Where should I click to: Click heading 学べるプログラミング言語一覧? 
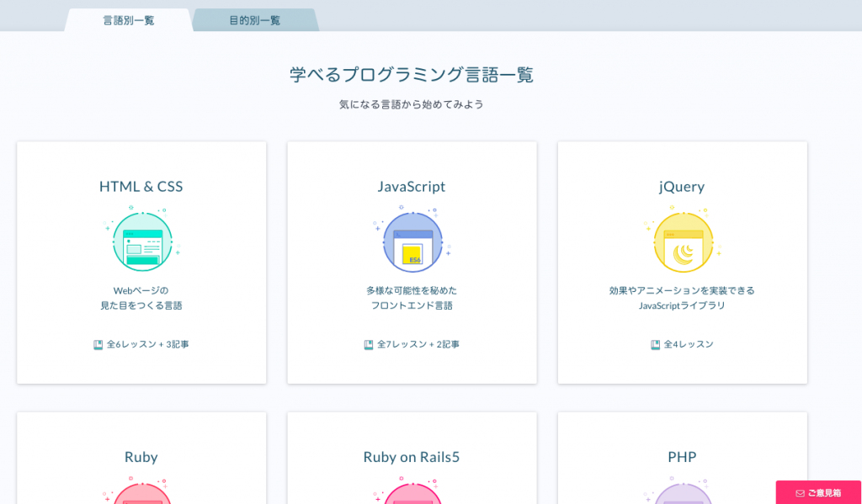(412, 75)
